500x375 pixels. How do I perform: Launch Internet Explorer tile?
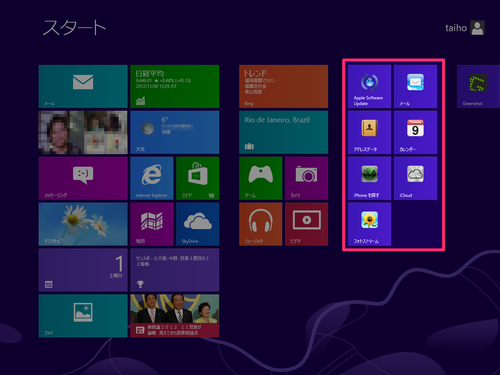(152, 178)
